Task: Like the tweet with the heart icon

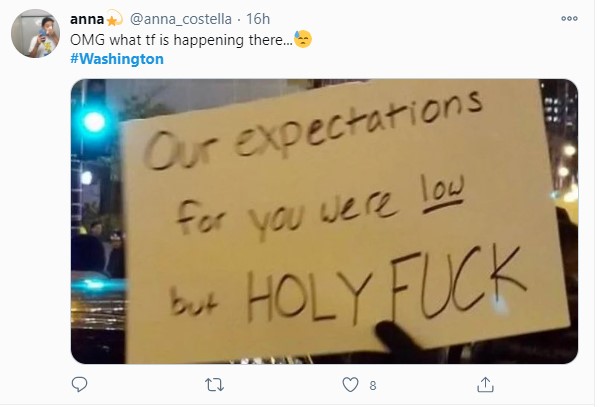Action: [350, 384]
